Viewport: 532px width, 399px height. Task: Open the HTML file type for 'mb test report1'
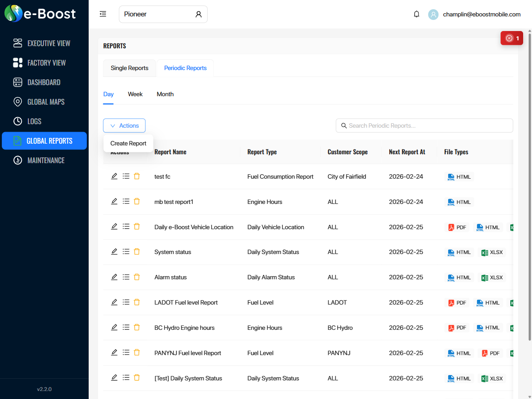[x=459, y=202]
